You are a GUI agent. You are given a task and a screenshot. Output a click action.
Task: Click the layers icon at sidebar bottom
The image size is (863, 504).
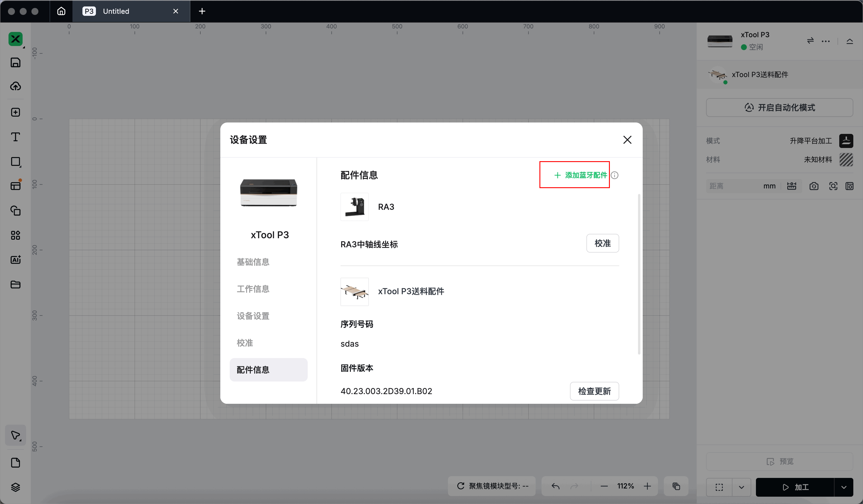16,487
